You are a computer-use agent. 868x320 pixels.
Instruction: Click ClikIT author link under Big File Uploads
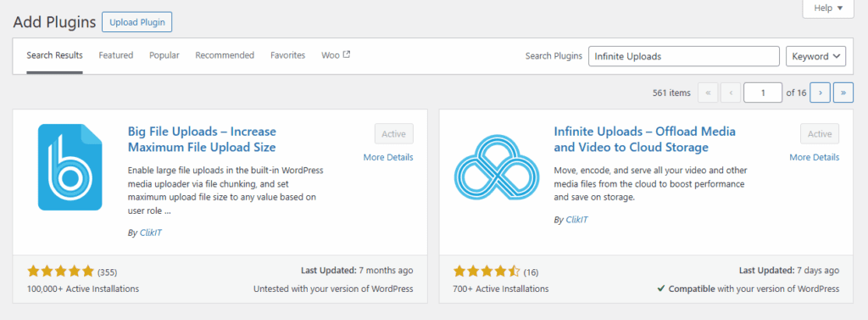[150, 233]
